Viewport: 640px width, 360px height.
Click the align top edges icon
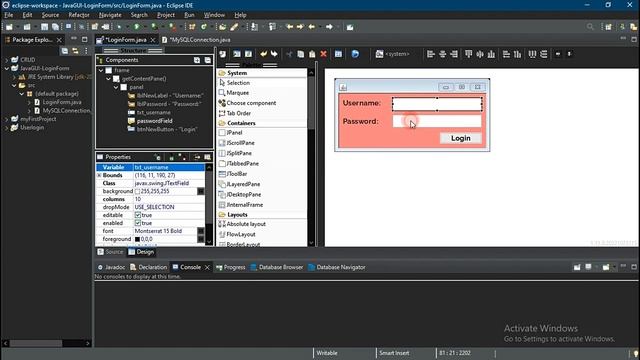point(469,54)
